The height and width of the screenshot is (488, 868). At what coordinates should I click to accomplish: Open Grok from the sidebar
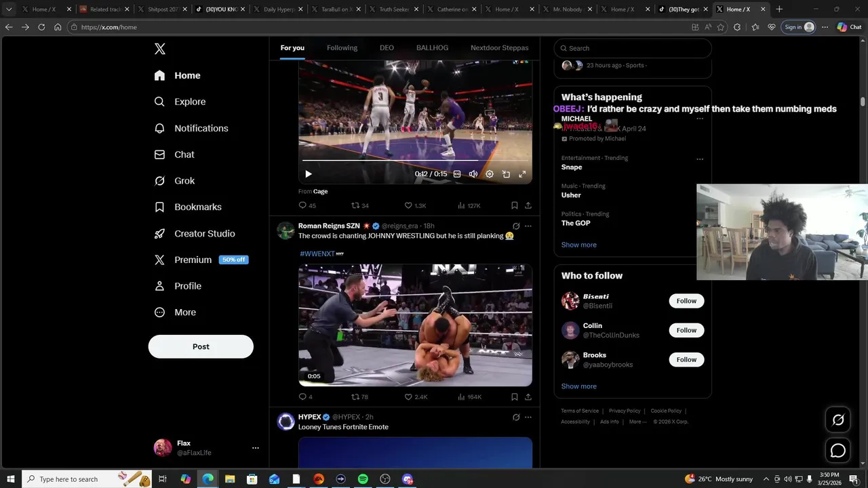click(174, 181)
